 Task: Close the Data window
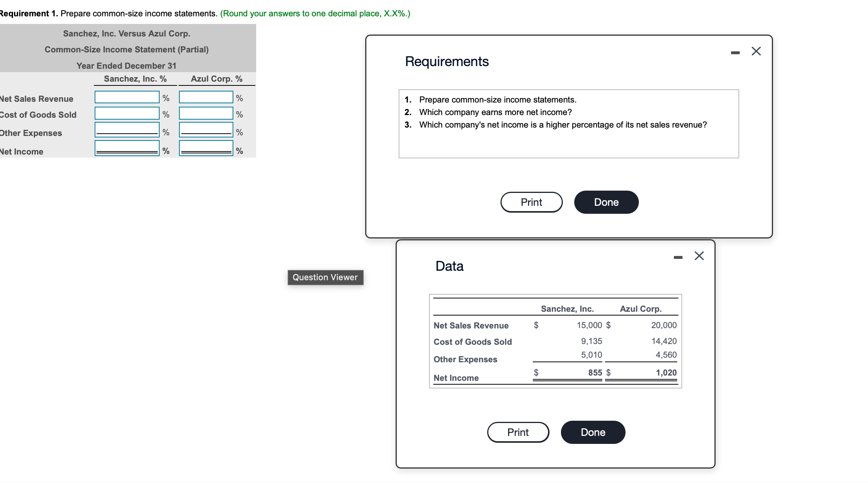coord(699,256)
